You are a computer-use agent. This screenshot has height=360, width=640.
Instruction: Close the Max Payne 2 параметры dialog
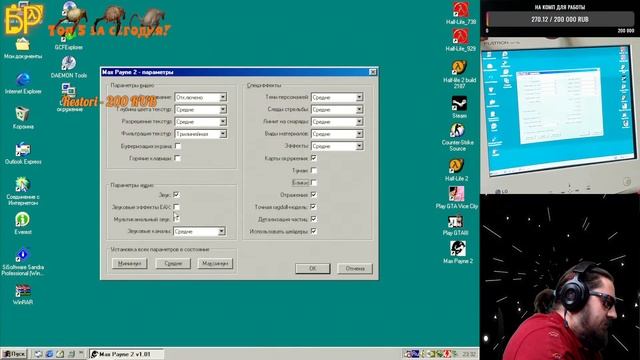tap(372, 72)
